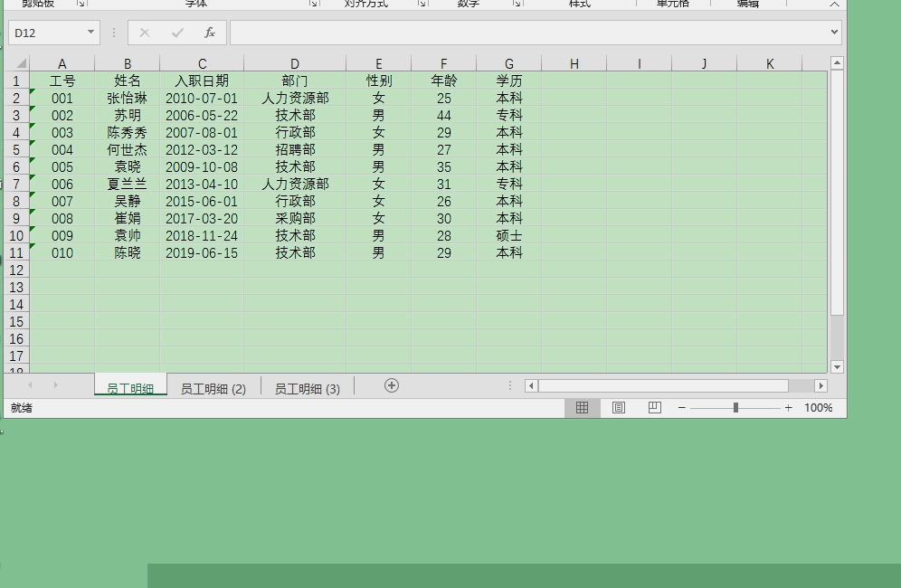Open the Alignment group dialog launcher
The image size is (901, 588).
pyautogui.click(x=422, y=4)
